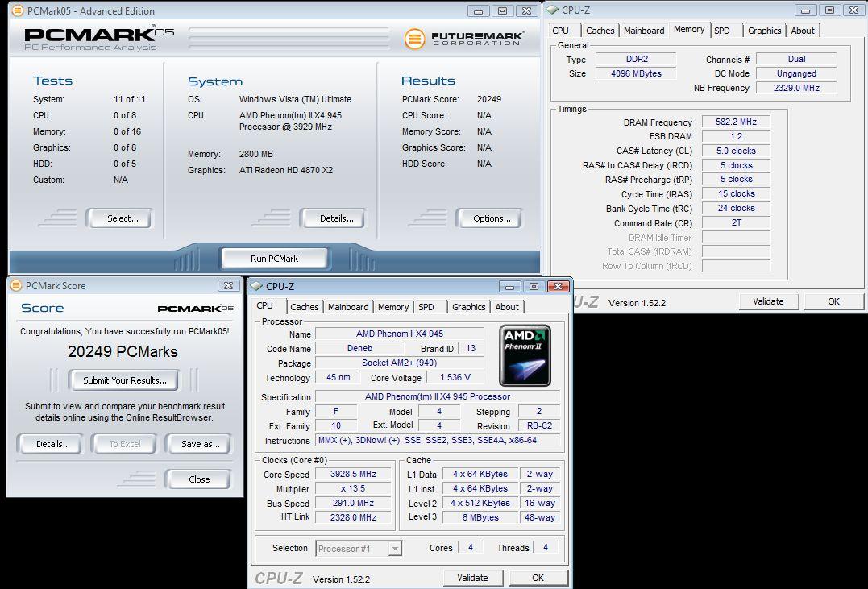This screenshot has height=589, width=868.
Task: Click the Bus Speed value 291.0 MHz
Action: [x=353, y=504]
